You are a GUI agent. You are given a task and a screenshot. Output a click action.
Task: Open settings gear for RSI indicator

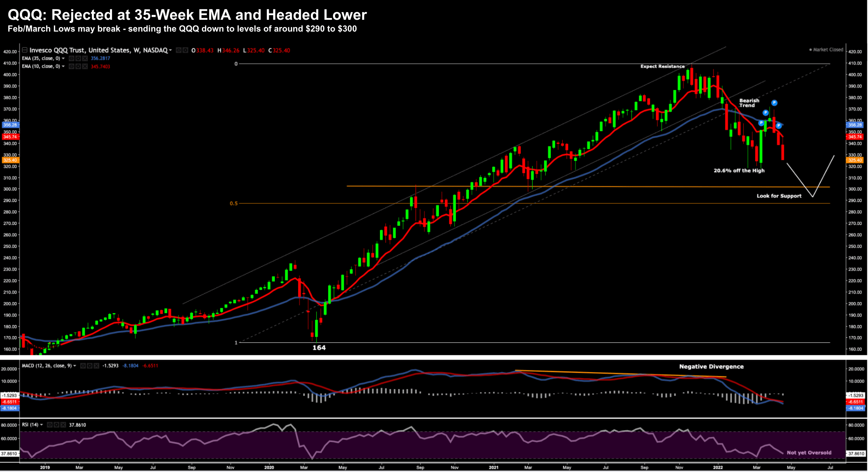click(56, 425)
